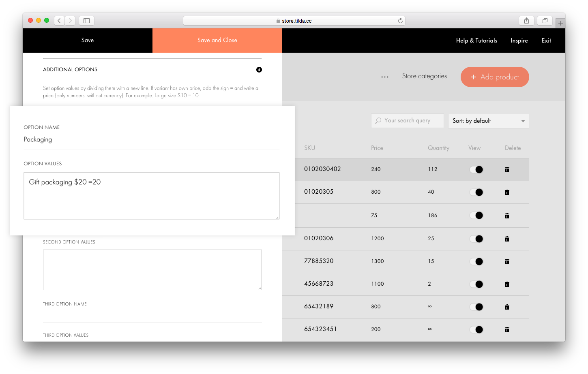
Task: Toggle view for SKU 01020306
Action: coord(476,239)
